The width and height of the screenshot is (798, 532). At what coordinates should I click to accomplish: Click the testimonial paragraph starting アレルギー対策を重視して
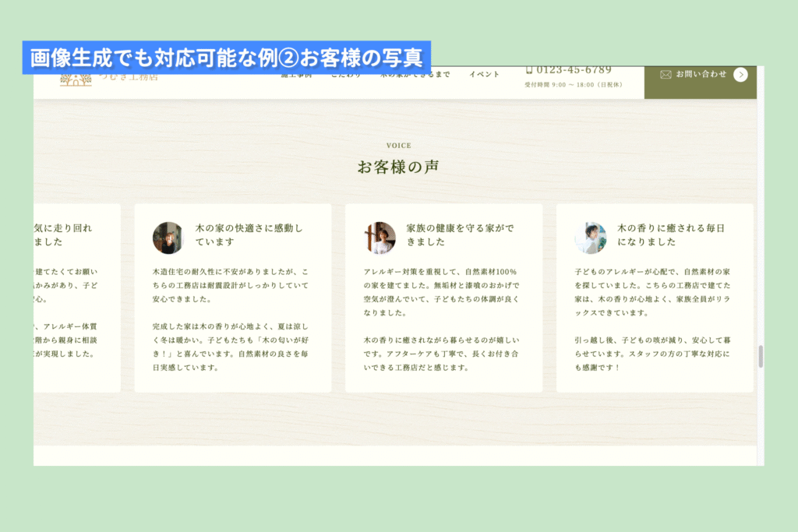[x=443, y=291]
